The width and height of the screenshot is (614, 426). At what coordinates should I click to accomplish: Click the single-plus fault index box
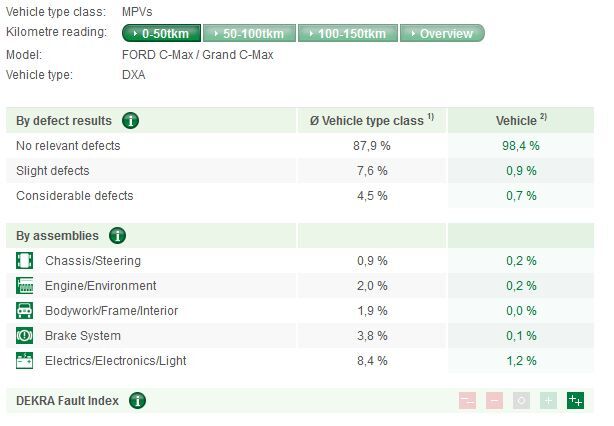coord(548,401)
